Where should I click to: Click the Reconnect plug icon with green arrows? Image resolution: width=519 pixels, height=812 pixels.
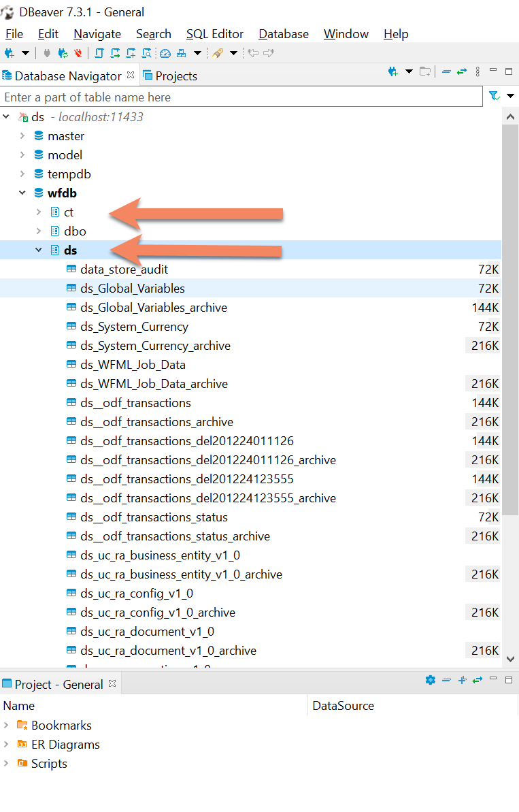(63, 53)
